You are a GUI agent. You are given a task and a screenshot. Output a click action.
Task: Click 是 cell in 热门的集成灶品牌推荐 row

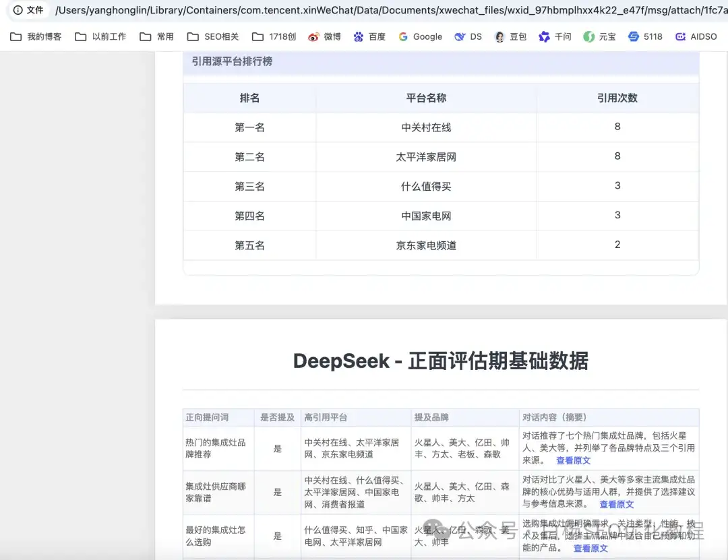tap(277, 449)
